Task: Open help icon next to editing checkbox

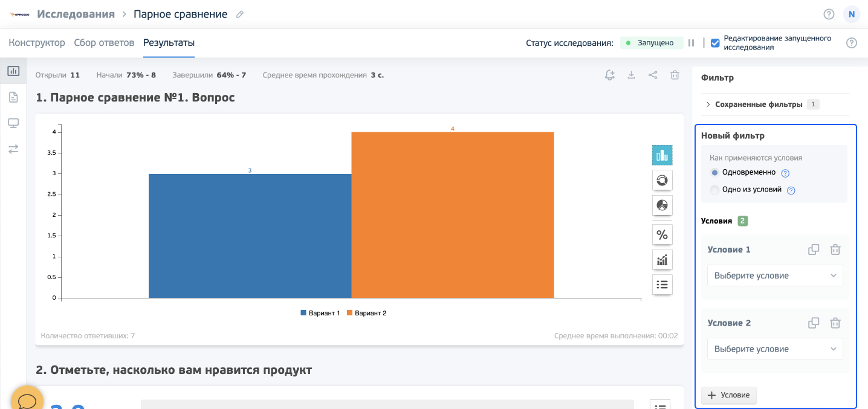Action: (852, 43)
